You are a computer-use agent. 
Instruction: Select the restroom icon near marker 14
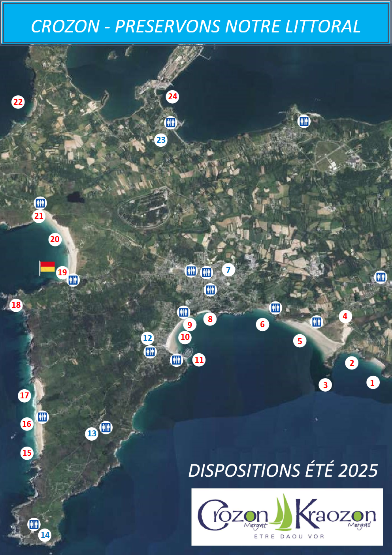(34, 524)
